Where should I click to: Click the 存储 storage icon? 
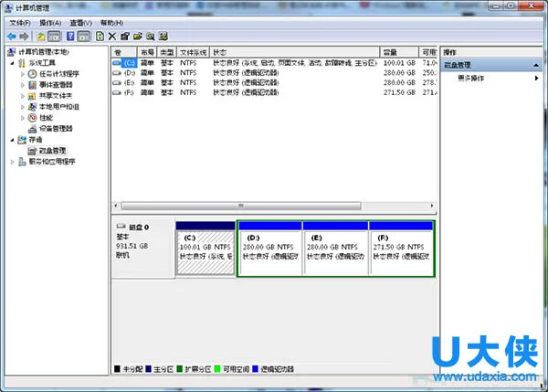click(22, 140)
